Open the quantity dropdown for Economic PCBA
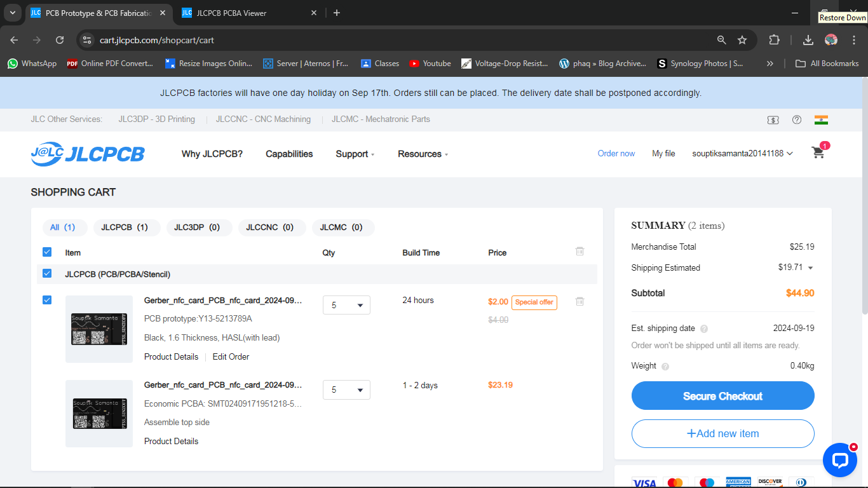 [346, 390]
